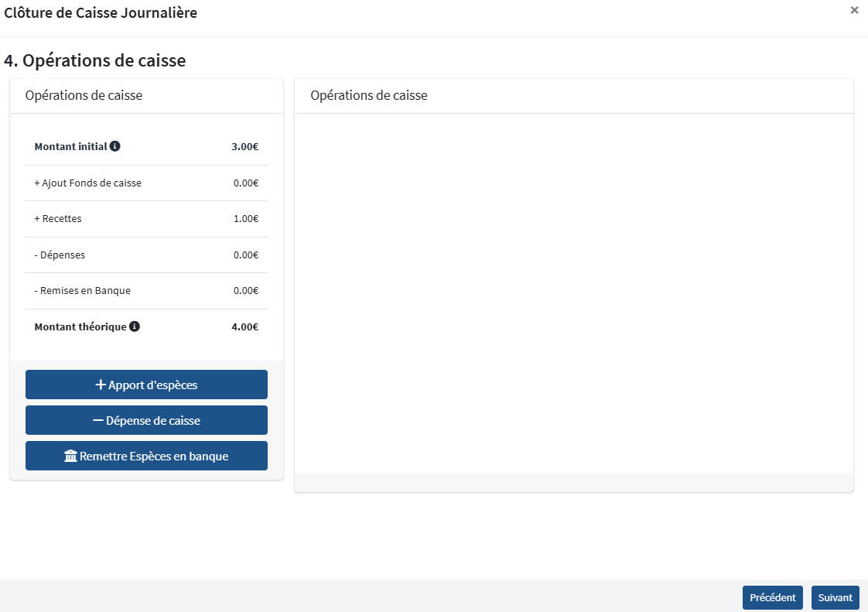
Task: Click the 1.00€ Recettes amount
Action: [x=245, y=219]
